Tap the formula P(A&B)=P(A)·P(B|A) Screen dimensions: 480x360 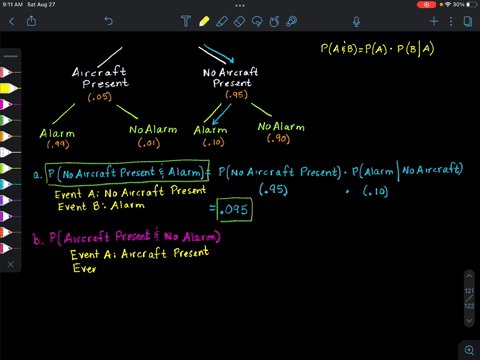coord(377,49)
